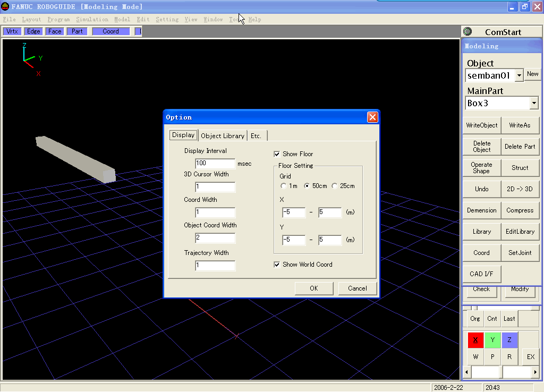Switch to the Object Library tab
544x392 pixels.
coord(223,135)
